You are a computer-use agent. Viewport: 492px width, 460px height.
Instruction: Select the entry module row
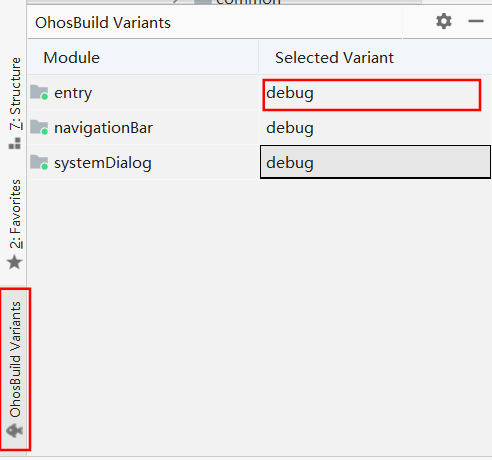point(143,92)
